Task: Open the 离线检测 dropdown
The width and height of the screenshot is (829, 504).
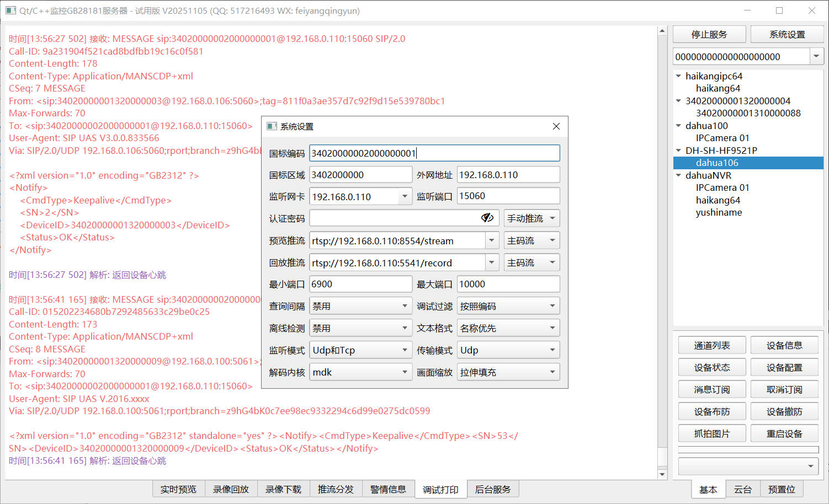Action: [x=361, y=328]
